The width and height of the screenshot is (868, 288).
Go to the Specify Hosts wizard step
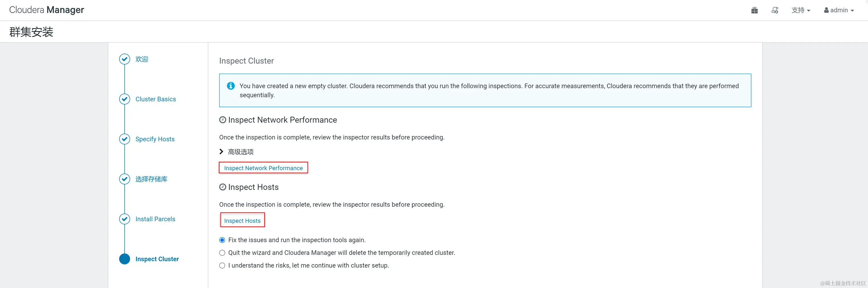pos(155,139)
